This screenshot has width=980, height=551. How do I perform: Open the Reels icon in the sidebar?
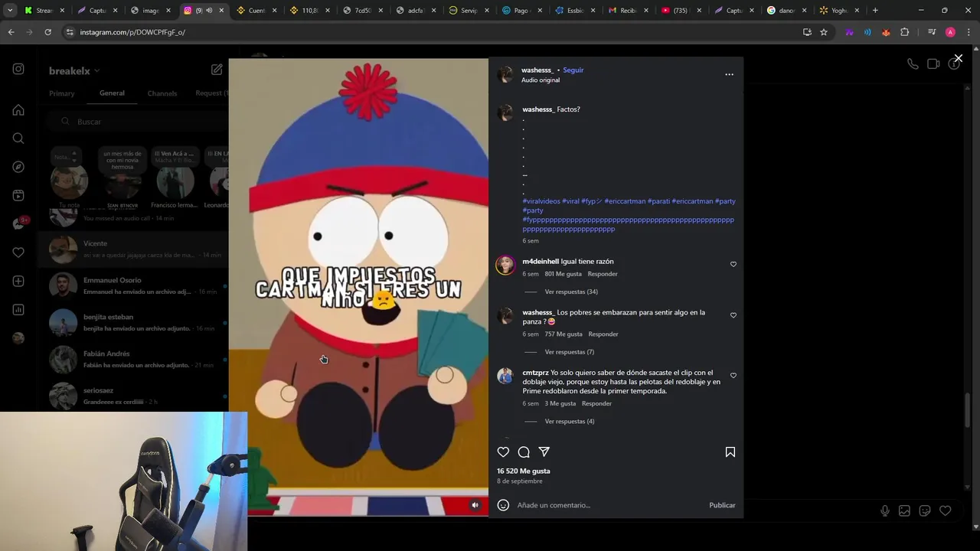coord(18,195)
